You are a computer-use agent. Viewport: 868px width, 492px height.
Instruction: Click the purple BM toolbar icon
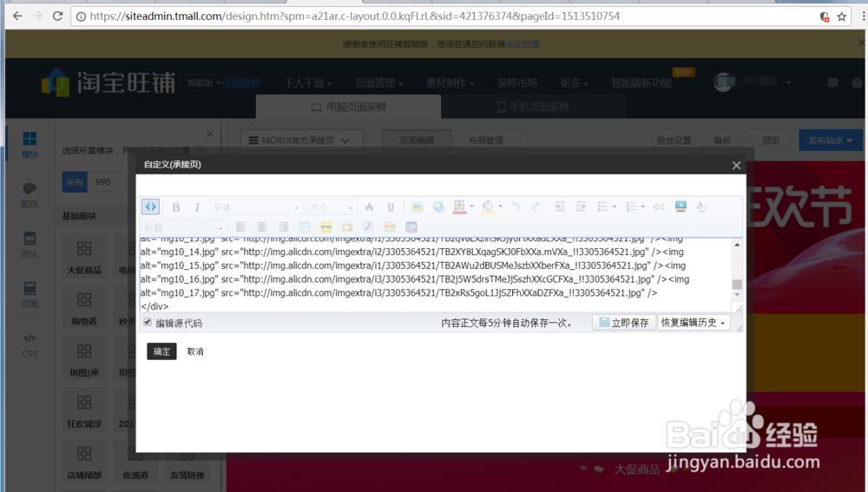pos(411,226)
